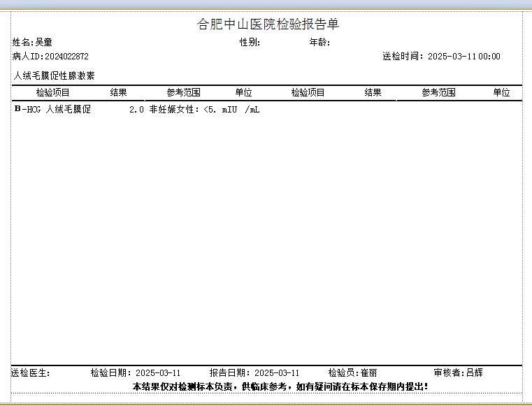Click the 送检医生 label in footer
The width and height of the screenshot is (532, 406).
[31, 373]
